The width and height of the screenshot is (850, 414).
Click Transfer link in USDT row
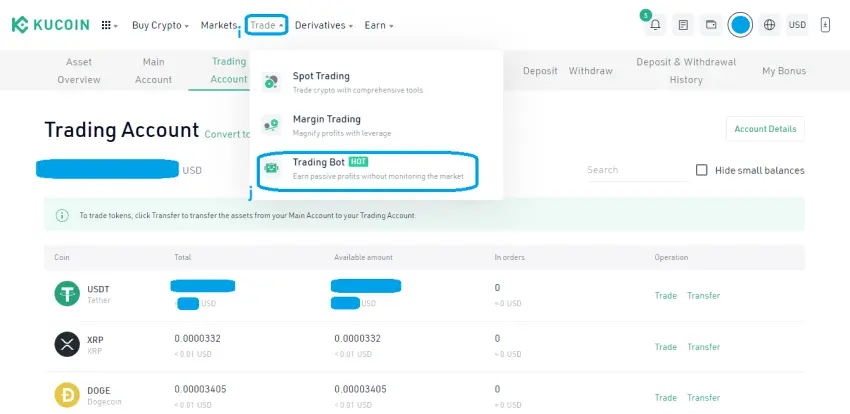tap(704, 296)
